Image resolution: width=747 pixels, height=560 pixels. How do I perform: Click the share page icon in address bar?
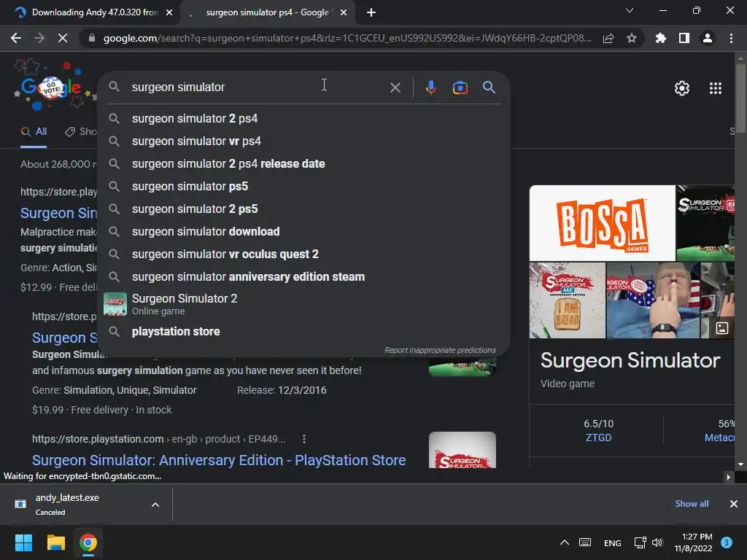tap(608, 39)
